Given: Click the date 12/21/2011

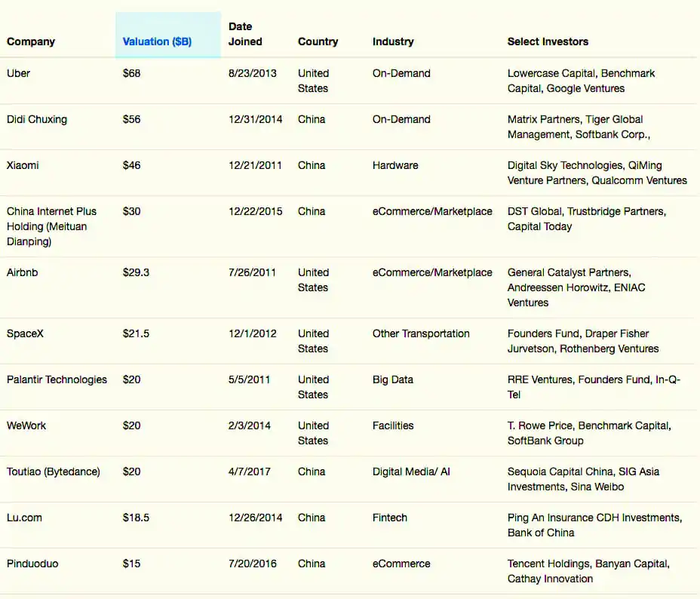Looking at the screenshot, I should (x=256, y=165).
